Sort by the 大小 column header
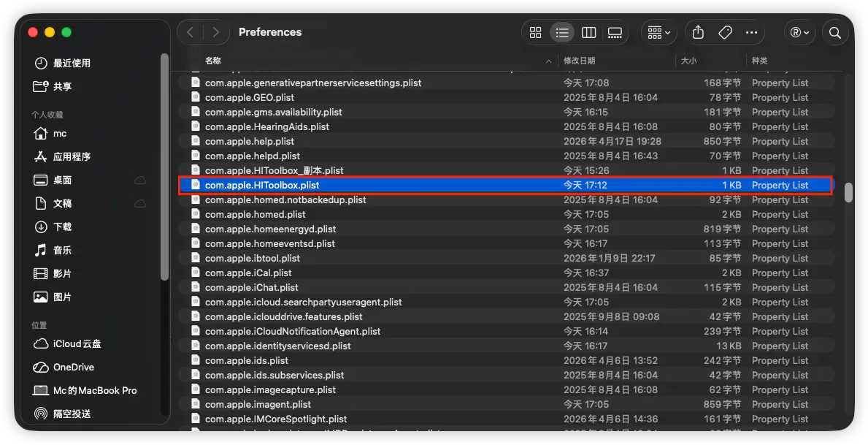The width and height of the screenshot is (868, 445). click(x=688, y=61)
